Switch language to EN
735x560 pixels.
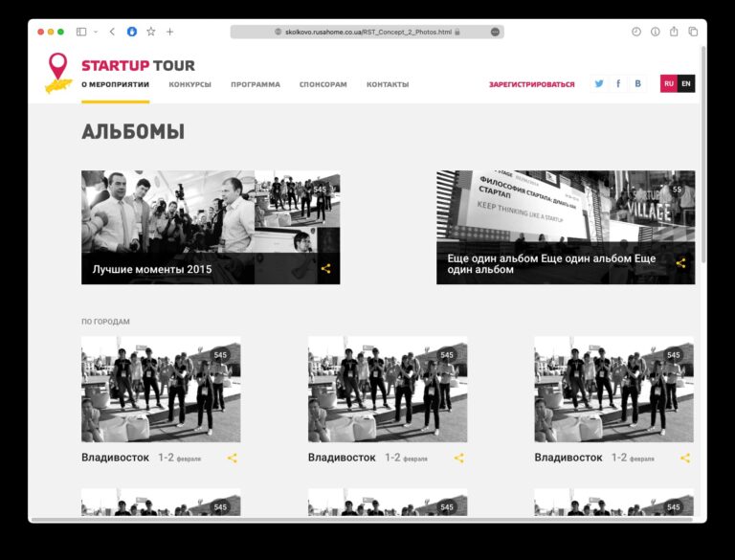point(686,84)
